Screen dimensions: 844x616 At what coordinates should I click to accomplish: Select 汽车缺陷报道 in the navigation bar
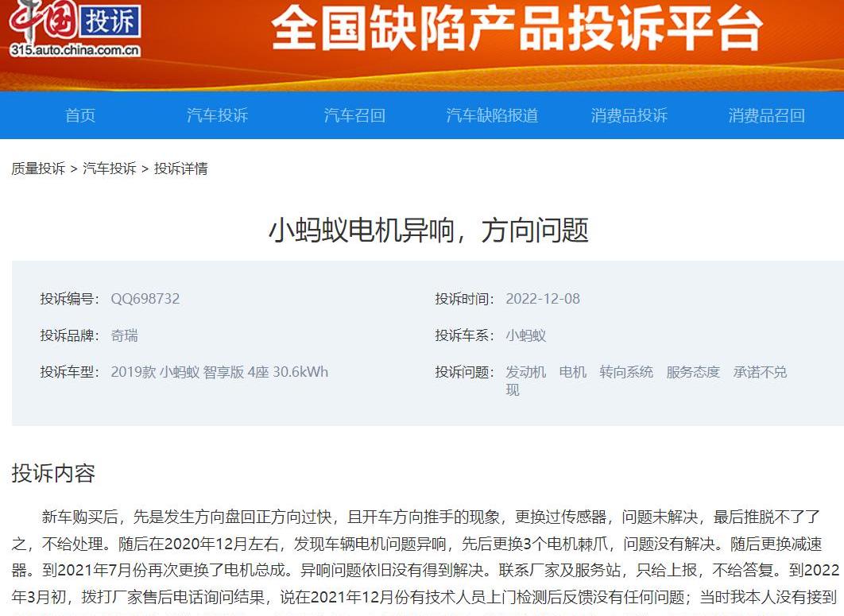click(492, 115)
